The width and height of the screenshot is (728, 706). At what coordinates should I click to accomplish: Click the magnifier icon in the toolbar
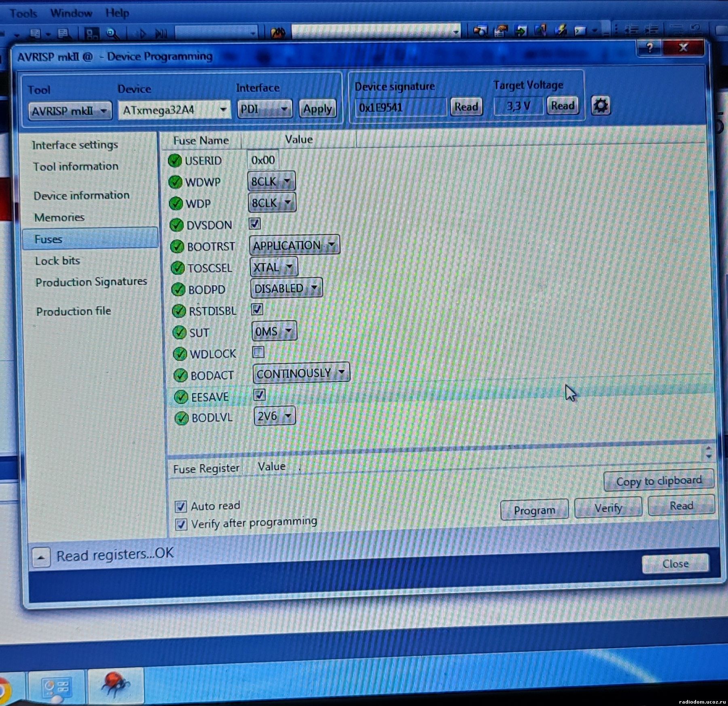click(x=112, y=34)
